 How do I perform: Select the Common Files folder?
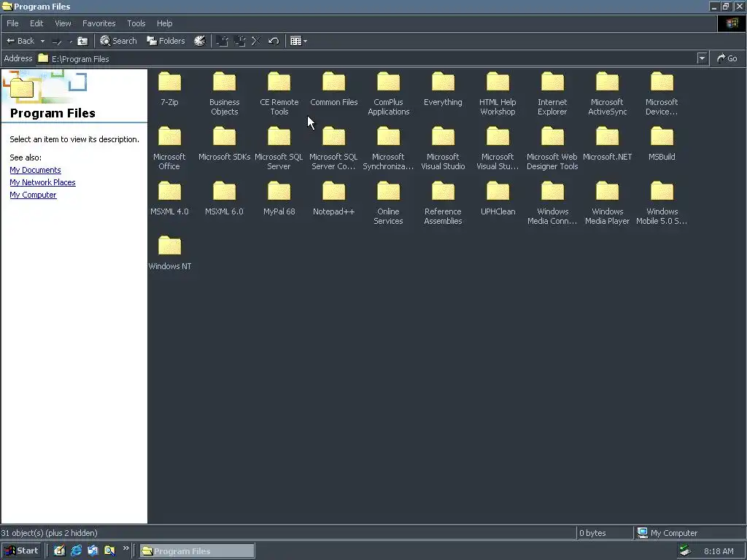334,90
